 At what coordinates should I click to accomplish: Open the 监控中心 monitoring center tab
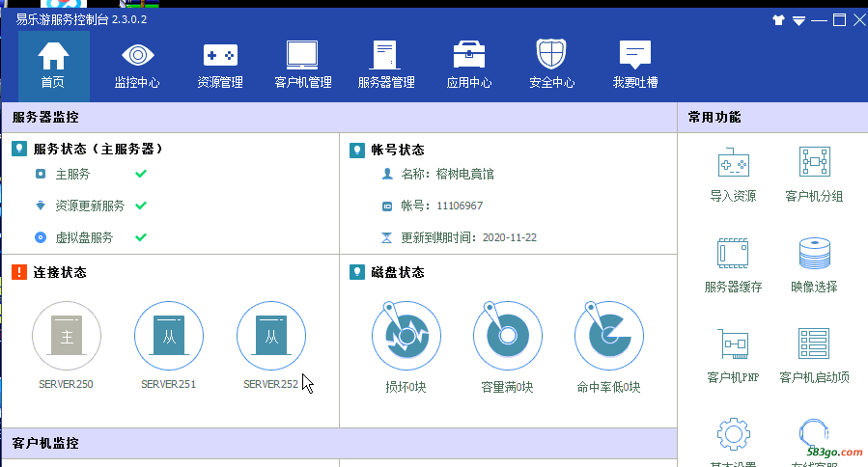coord(137,65)
